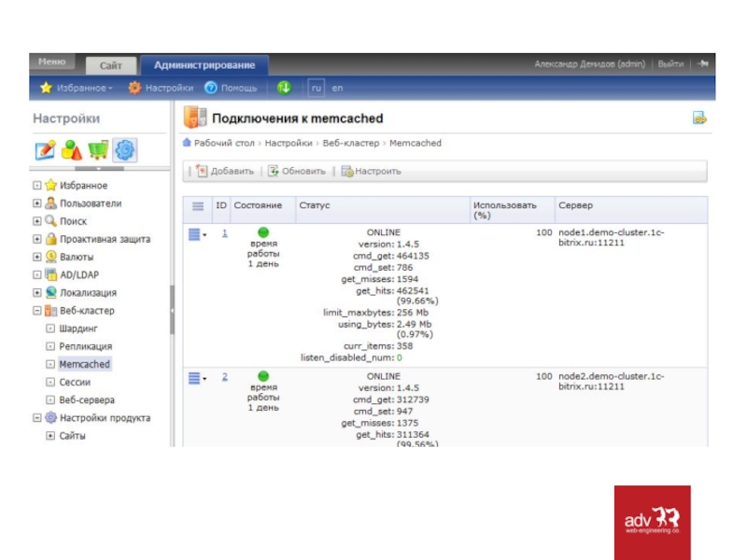Switch to the Администрирование tab

click(x=204, y=64)
